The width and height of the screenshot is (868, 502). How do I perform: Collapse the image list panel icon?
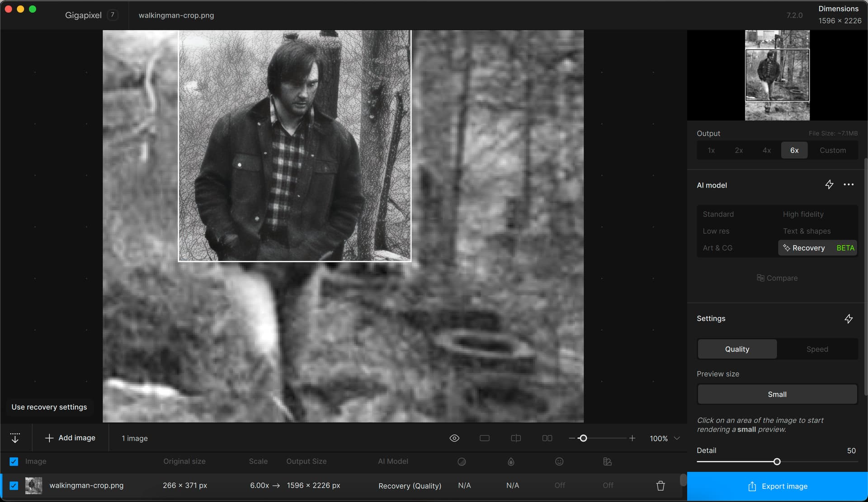point(15,438)
